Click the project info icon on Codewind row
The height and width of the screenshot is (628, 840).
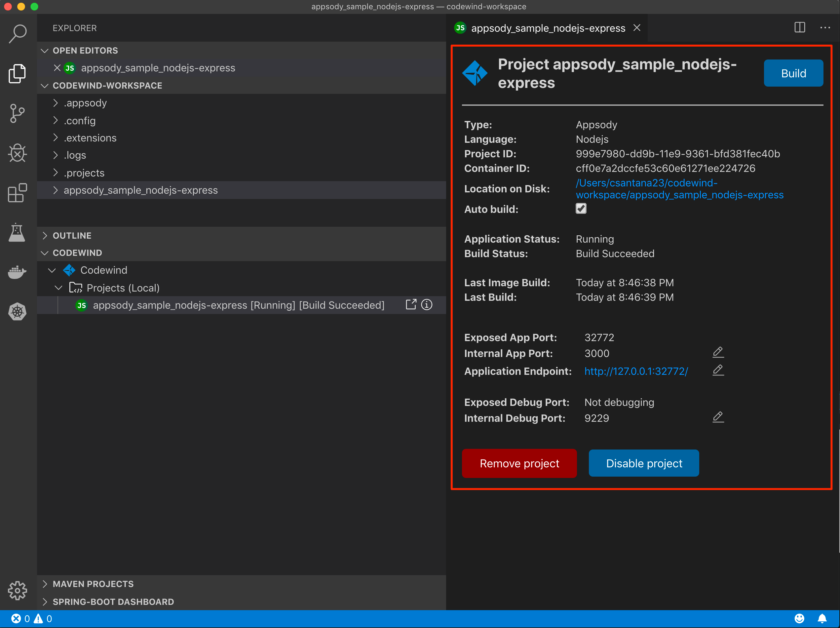click(x=427, y=305)
